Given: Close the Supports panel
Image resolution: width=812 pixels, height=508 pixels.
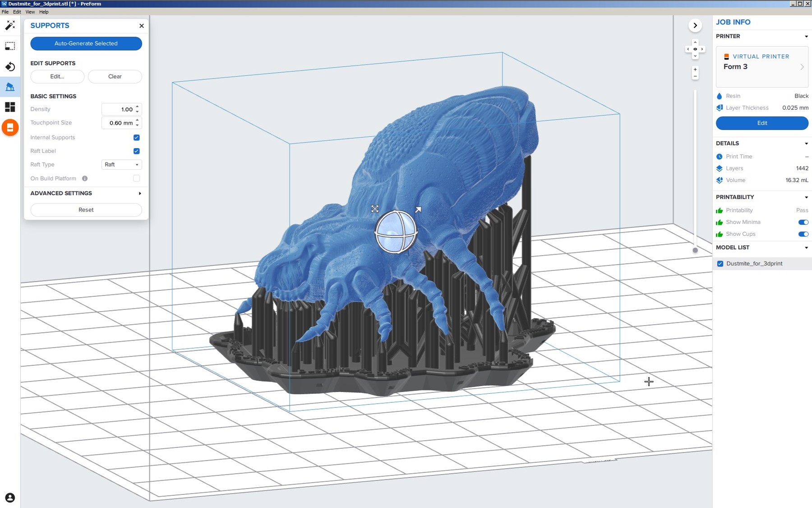Looking at the screenshot, I should tap(142, 26).
